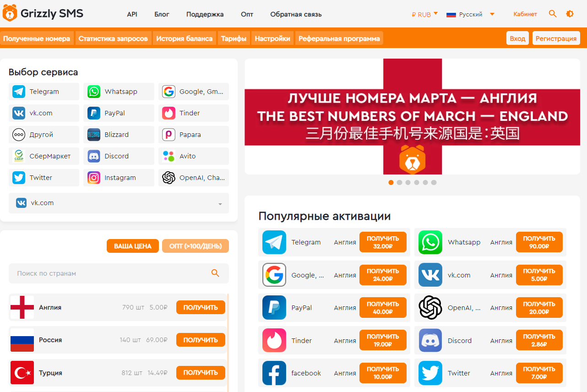Get Twitter number for 7.00₽
Image resolution: width=587 pixels, height=392 pixels.
539,373
